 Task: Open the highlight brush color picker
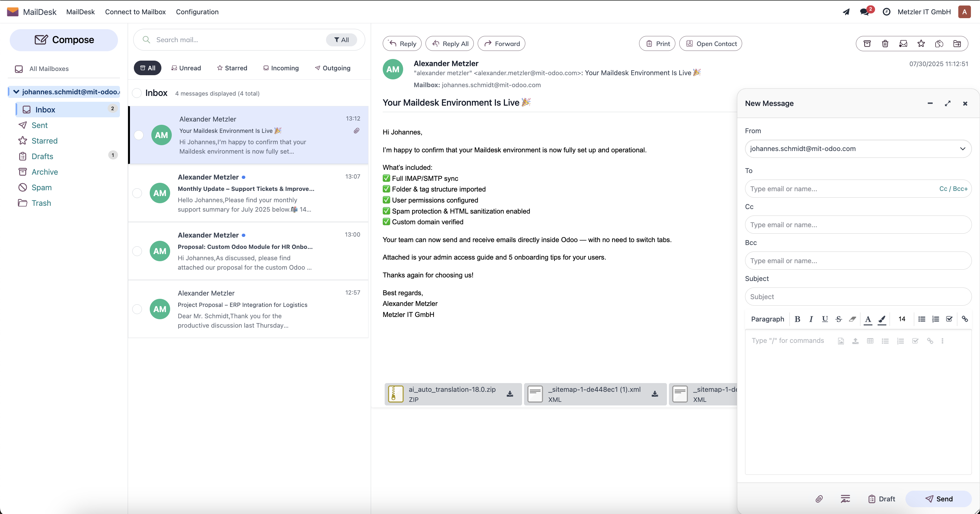[x=882, y=319]
